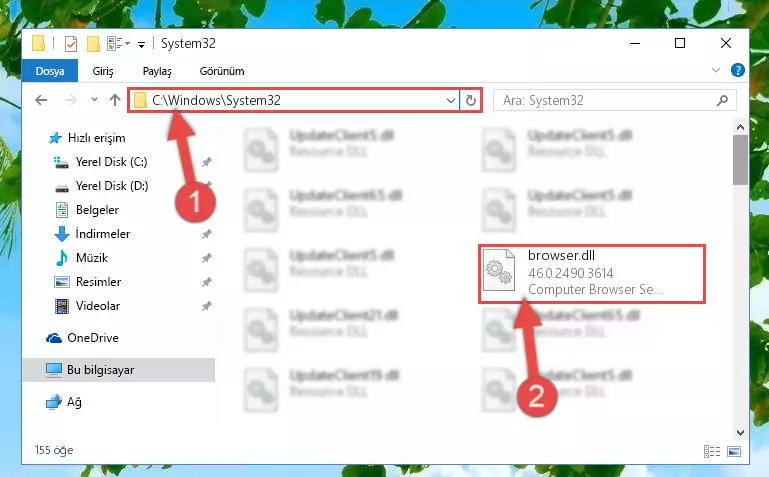Open the Görünüm ribbon tab
Viewport: 769px width, 477px height.
(x=222, y=71)
